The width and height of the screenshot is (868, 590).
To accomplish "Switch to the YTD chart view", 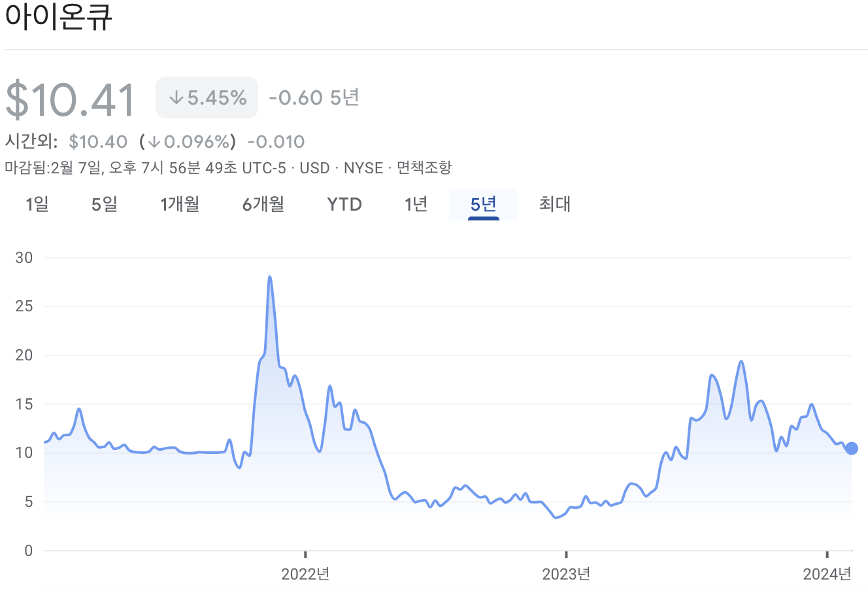I will (344, 204).
